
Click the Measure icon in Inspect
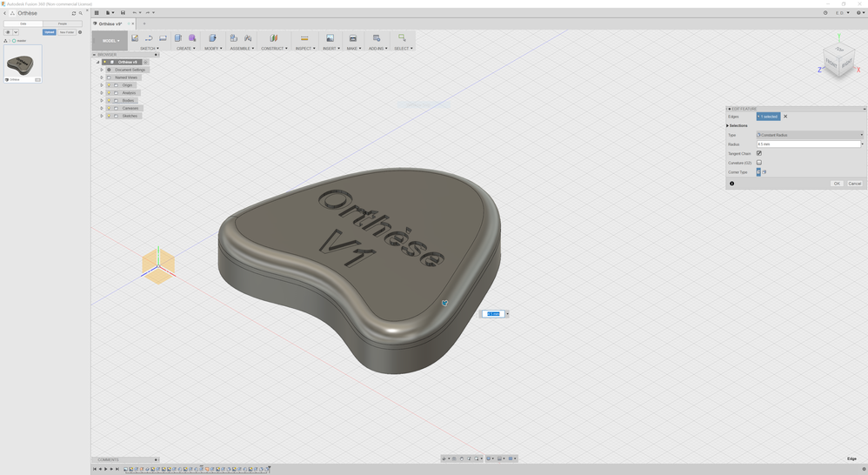pyautogui.click(x=304, y=38)
